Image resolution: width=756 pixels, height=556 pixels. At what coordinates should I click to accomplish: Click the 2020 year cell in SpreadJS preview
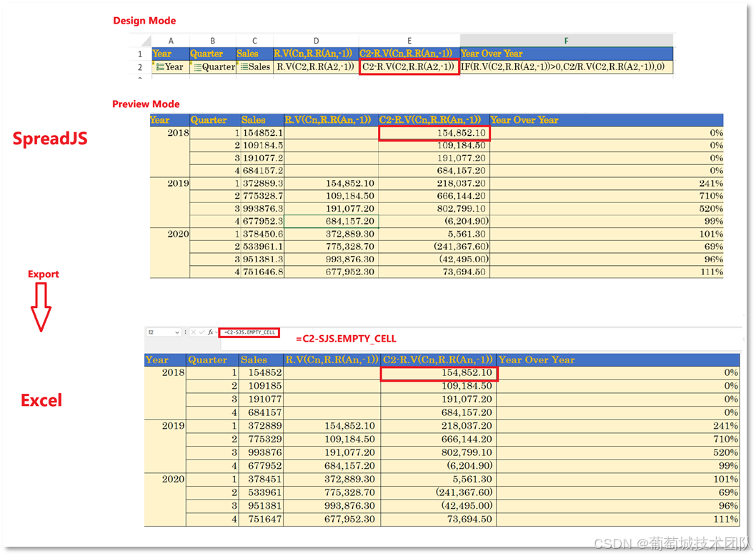point(170,253)
